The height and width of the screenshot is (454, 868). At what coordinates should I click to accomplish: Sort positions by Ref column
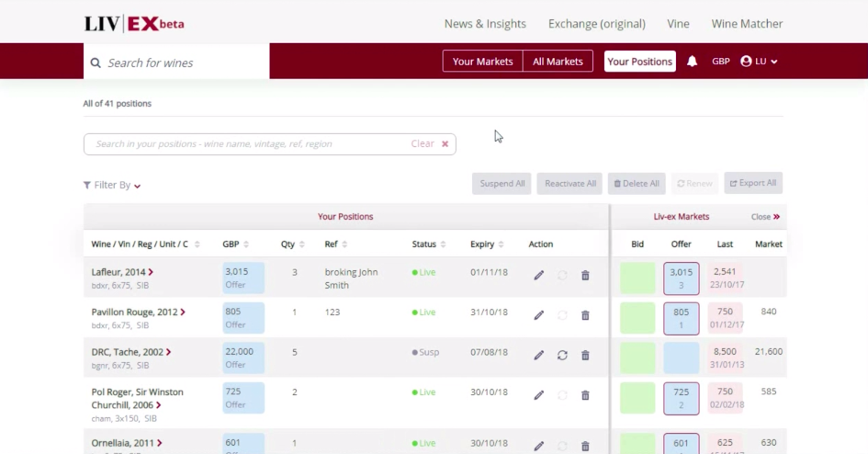(344, 244)
